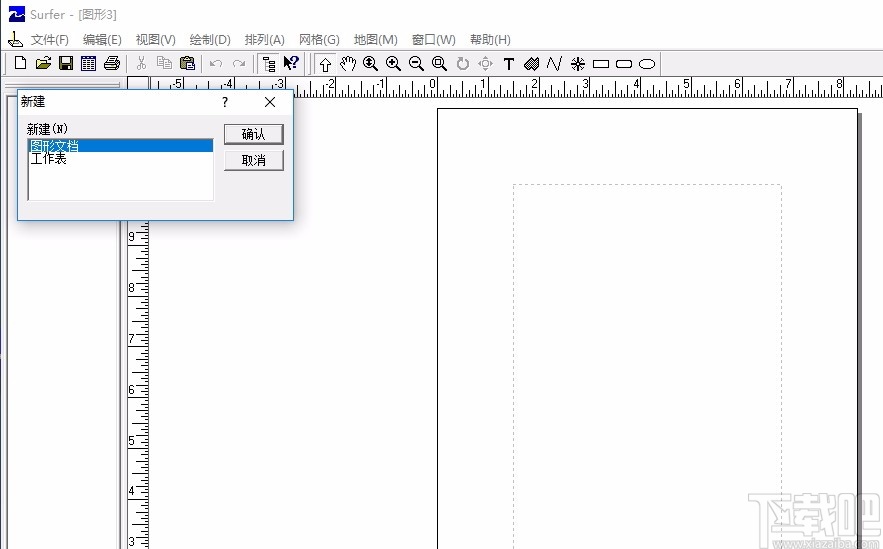The height and width of the screenshot is (549, 883).
Task: Select the Polyline drawing tool
Action: pos(554,64)
